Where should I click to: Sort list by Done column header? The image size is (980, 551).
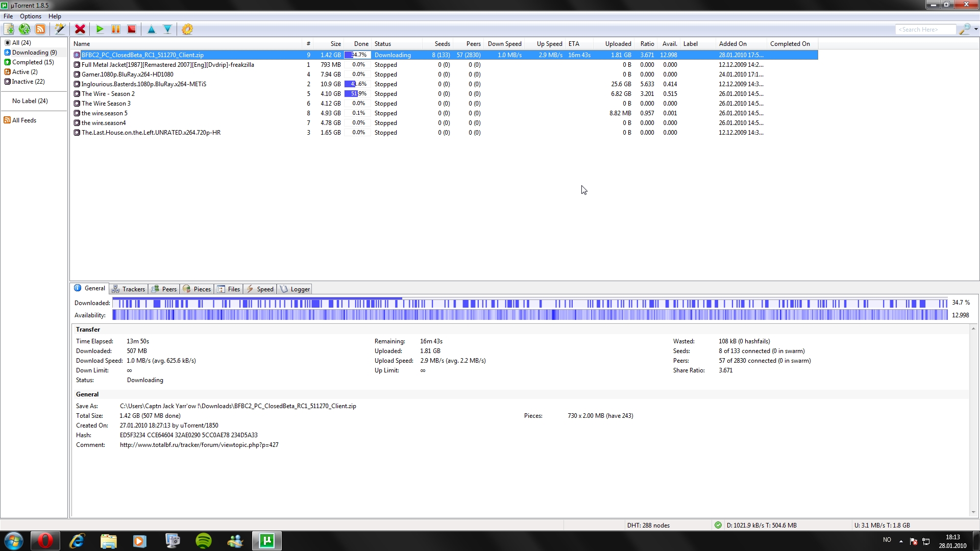pos(357,44)
